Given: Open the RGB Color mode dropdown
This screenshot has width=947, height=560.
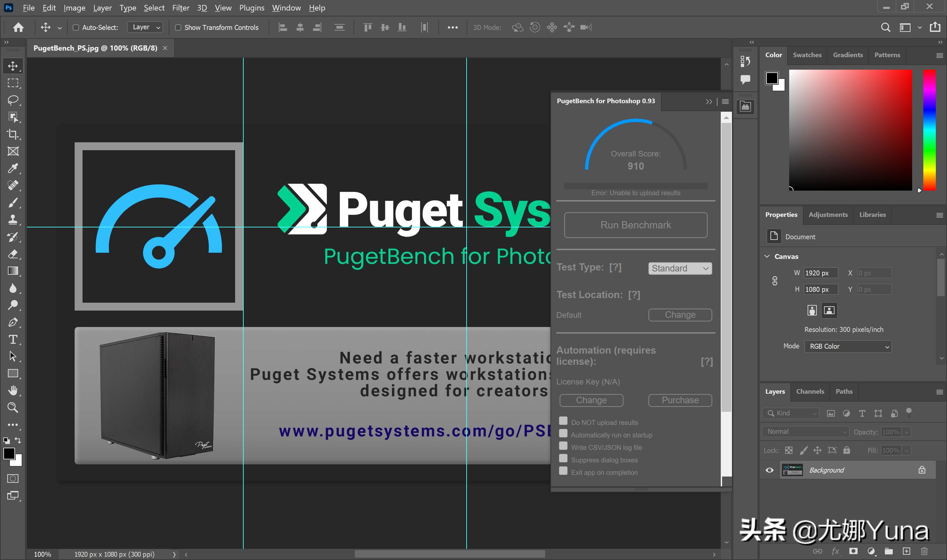Looking at the screenshot, I should pos(848,346).
